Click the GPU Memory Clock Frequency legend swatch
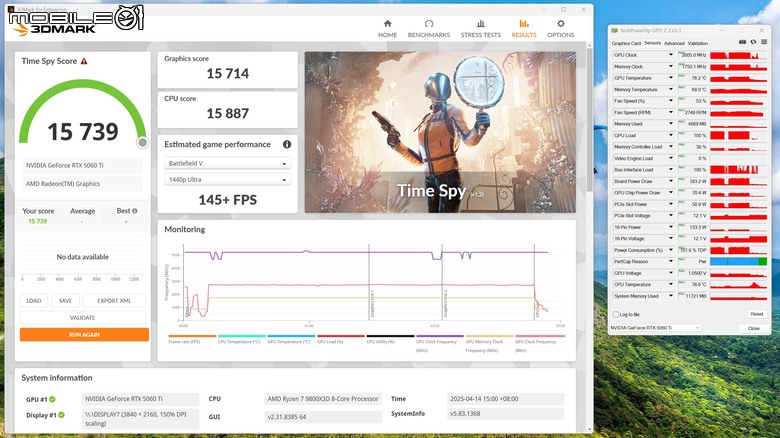Screen dimensions: 780x438 point(489,336)
